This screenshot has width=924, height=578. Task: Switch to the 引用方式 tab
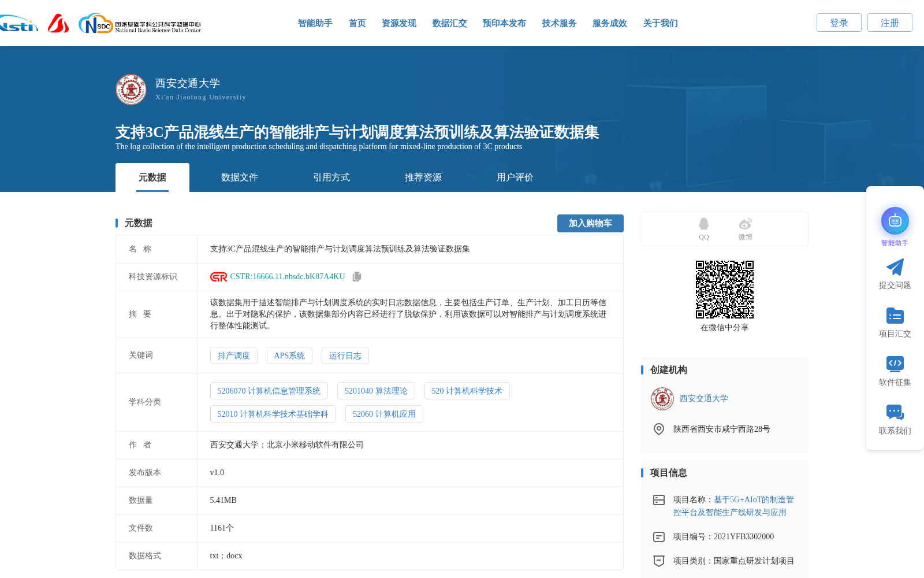point(331,177)
